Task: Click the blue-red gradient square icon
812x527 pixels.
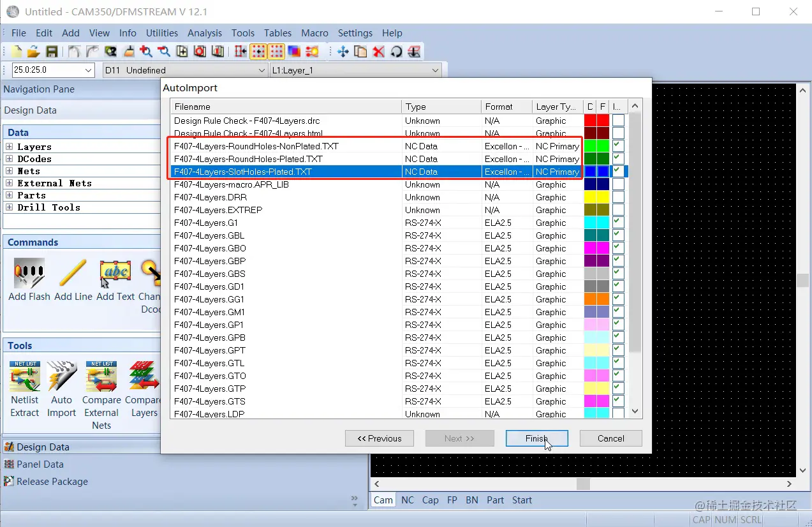Action: (294, 52)
